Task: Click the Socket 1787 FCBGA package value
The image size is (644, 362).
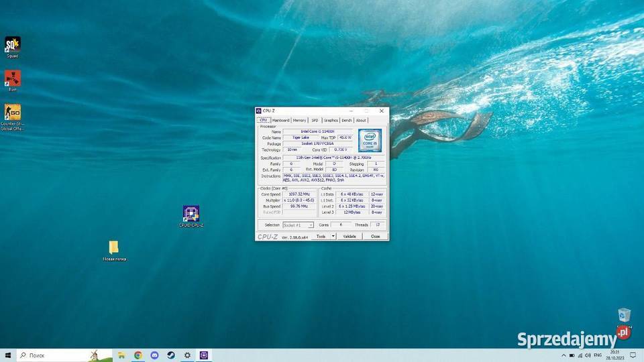Action: pyautogui.click(x=317, y=143)
